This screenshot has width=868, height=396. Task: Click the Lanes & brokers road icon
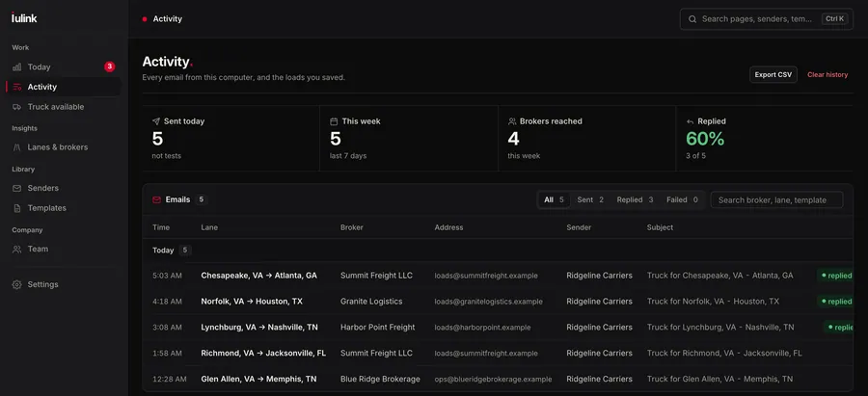[x=17, y=147]
